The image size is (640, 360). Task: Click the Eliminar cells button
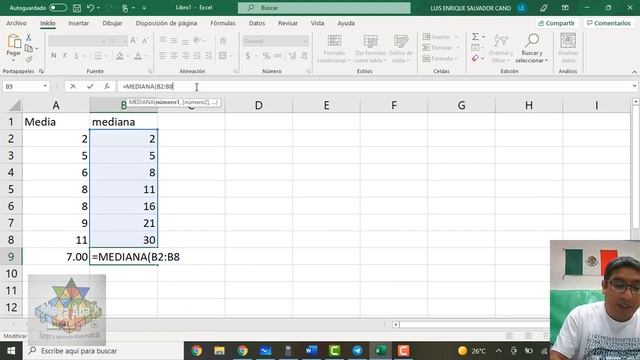[441, 48]
